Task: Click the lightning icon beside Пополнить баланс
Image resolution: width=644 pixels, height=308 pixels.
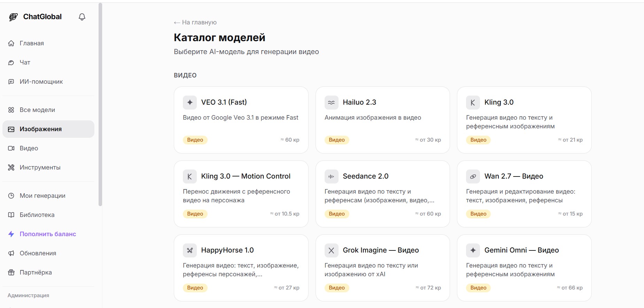Action: click(x=11, y=234)
